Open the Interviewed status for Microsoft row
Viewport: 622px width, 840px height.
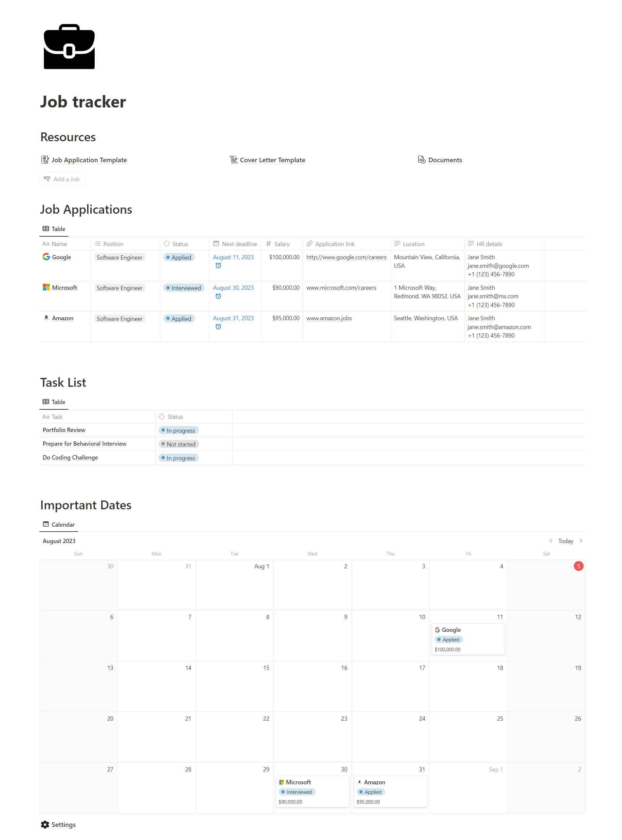pos(184,288)
